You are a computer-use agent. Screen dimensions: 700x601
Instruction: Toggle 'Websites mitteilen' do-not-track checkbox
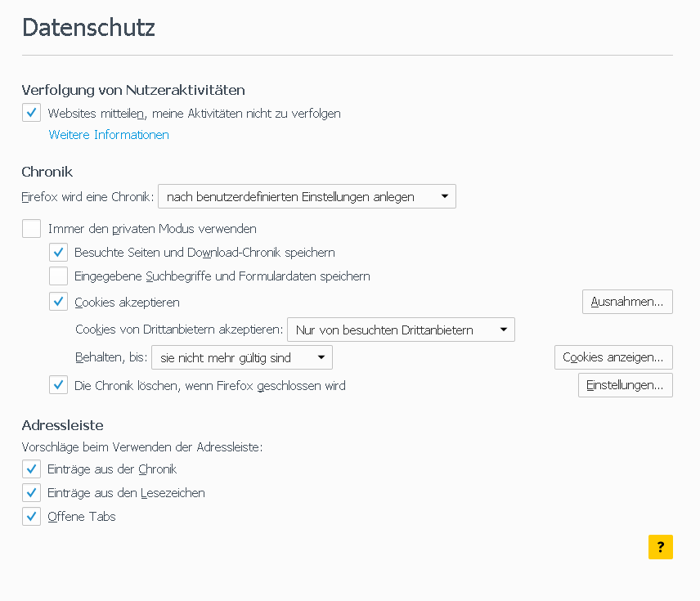(x=32, y=113)
